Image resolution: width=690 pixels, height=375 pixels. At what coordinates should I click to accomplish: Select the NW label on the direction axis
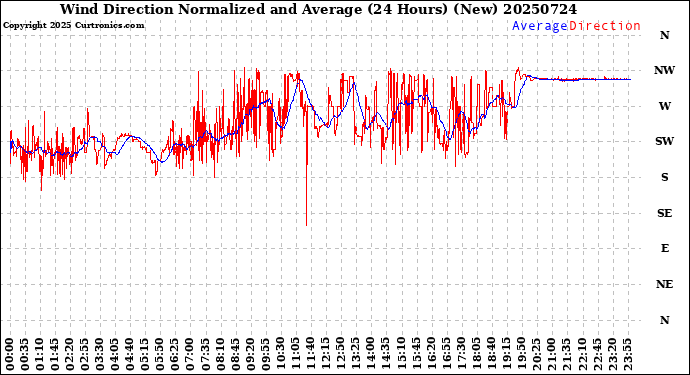(664, 70)
